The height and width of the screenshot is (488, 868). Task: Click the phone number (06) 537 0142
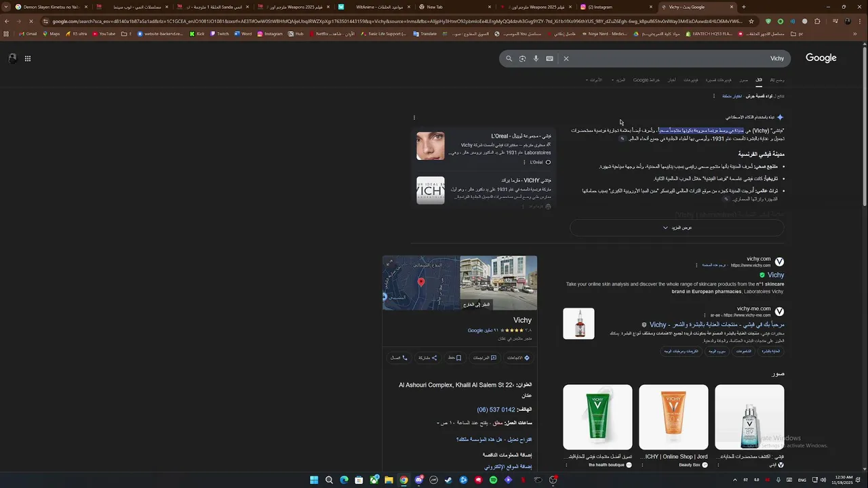496,410
